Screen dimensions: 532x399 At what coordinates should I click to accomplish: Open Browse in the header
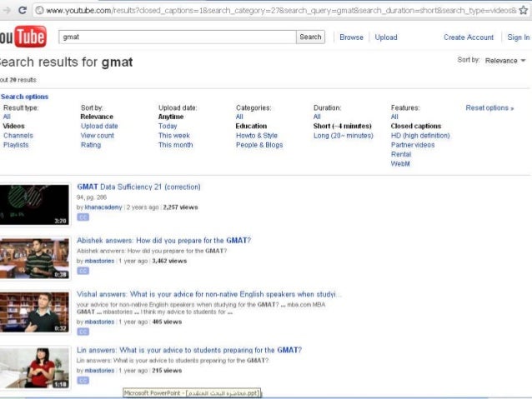[351, 37]
